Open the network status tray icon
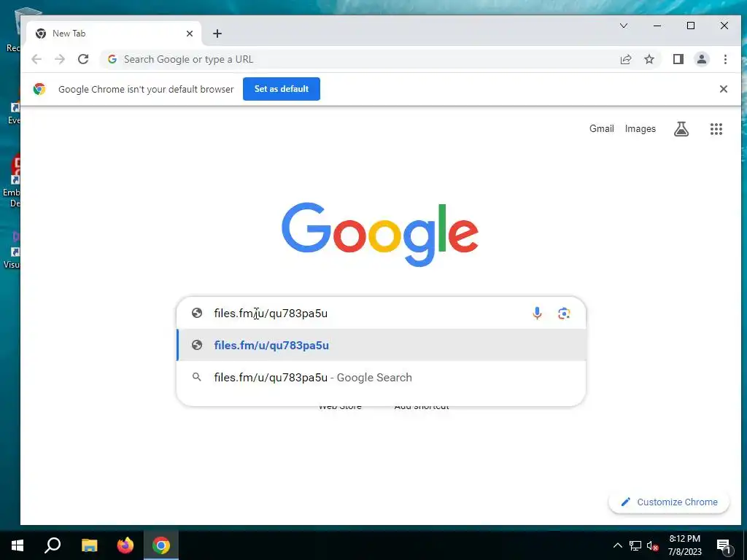Screen dimensions: 747x560 635,545
